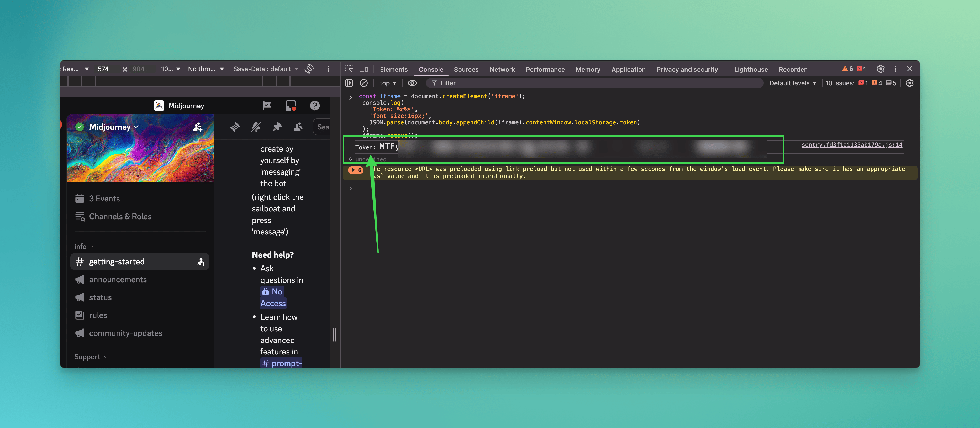Image resolution: width=980 pixels, height=428 pixels.
Task: Switch to the Network tab
Action: pos(502,69)
